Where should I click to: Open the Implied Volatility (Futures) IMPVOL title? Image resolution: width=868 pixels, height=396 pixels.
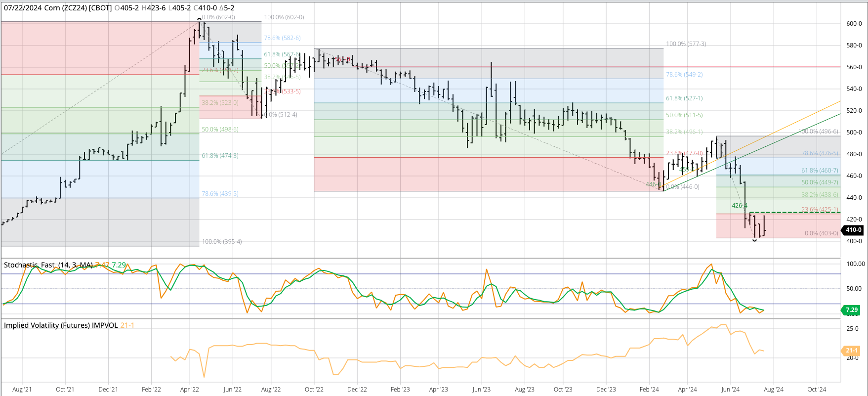tap(61, 325)
